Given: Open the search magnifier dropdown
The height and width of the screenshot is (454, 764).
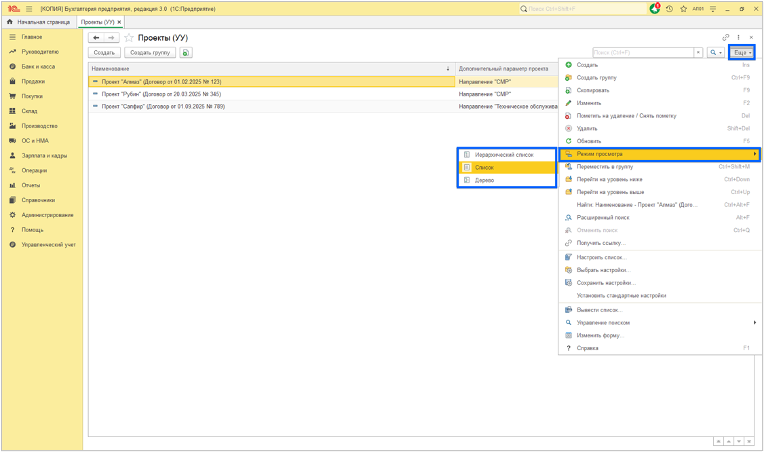Looking at the screenshot, I should 715,53.
